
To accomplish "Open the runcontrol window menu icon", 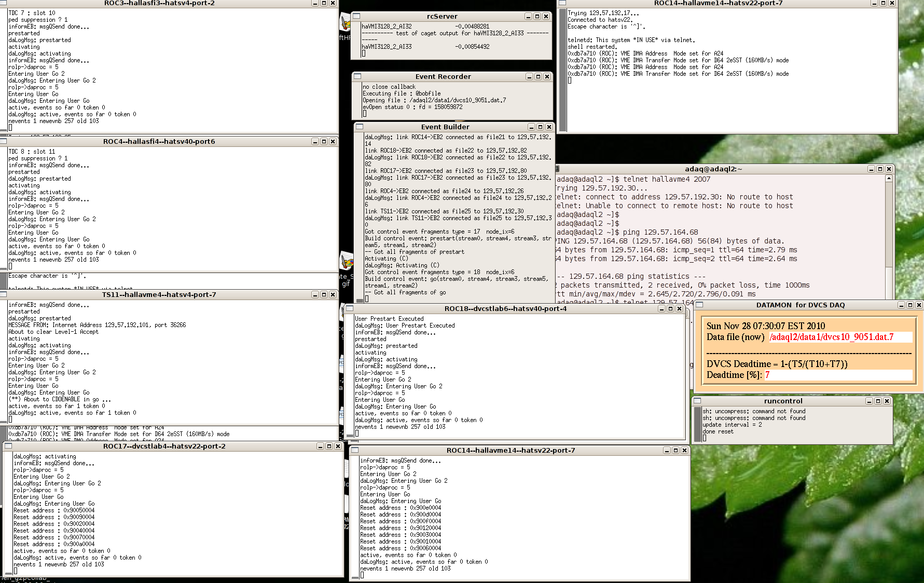I will tap(697, 401).
